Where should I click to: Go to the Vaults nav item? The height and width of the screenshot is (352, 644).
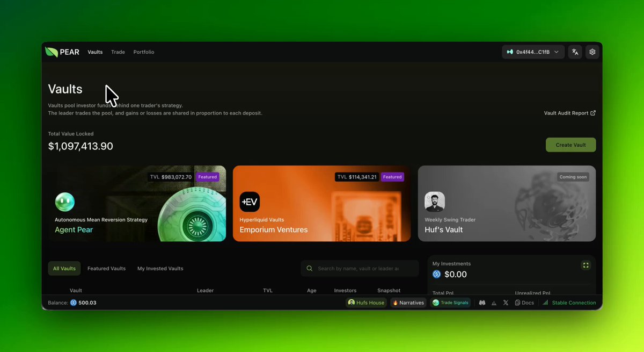95,52
